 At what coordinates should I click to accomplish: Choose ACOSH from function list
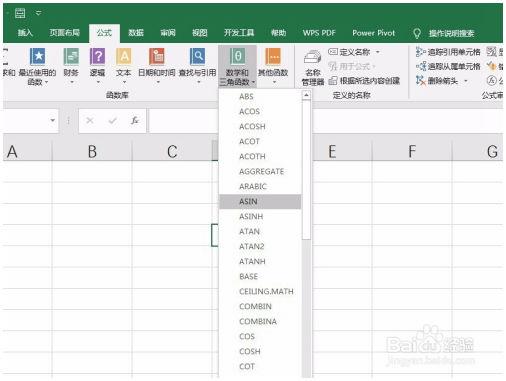click(x=260, y=127)
